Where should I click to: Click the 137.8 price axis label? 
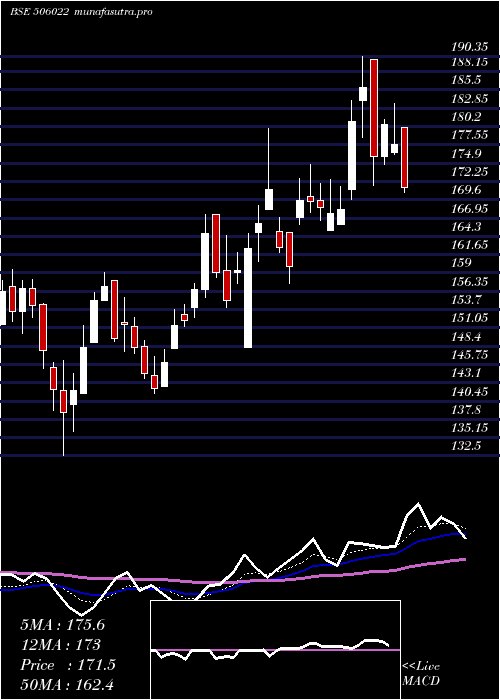tap(467, 409)
